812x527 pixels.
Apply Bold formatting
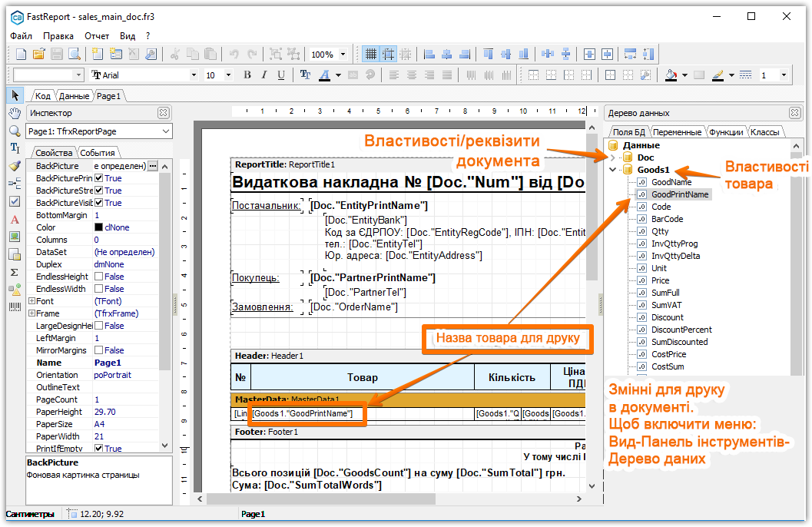247,75
